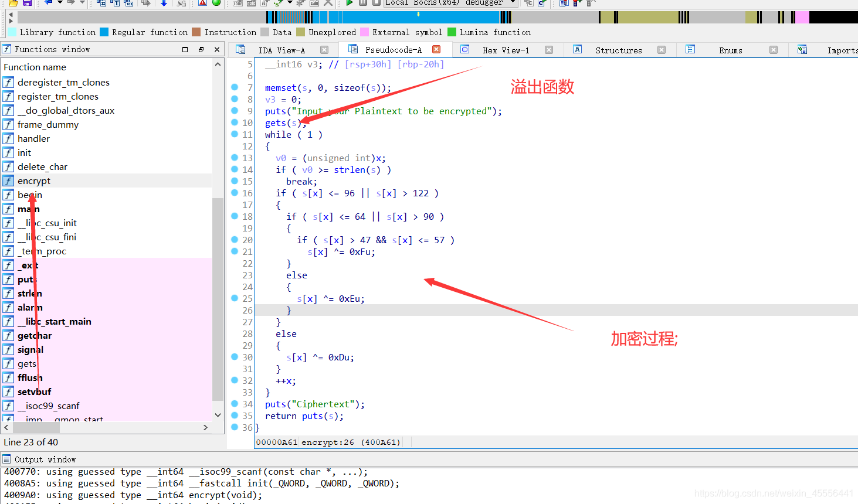Click navigation band right arrow

tap(11, 21)
